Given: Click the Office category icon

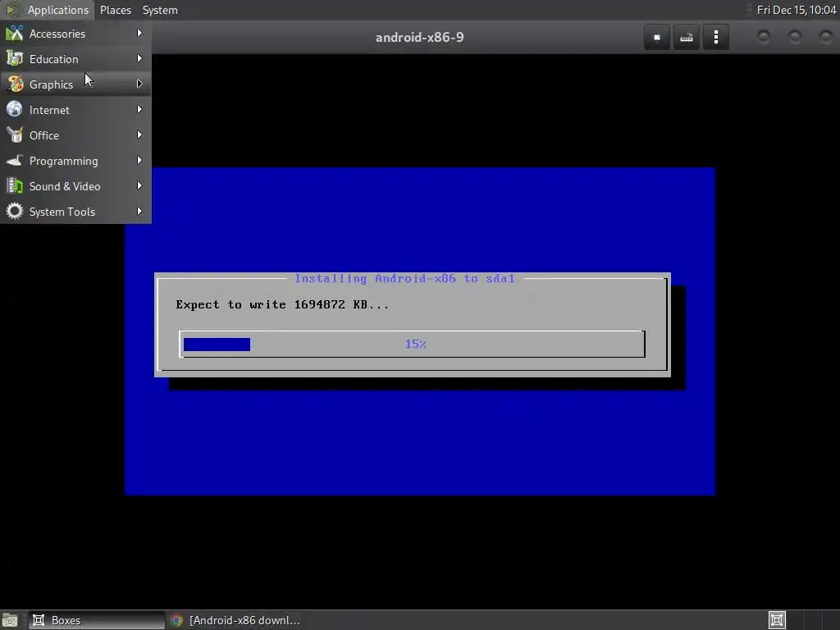Looking at the screenshot, I should point(15,135).
